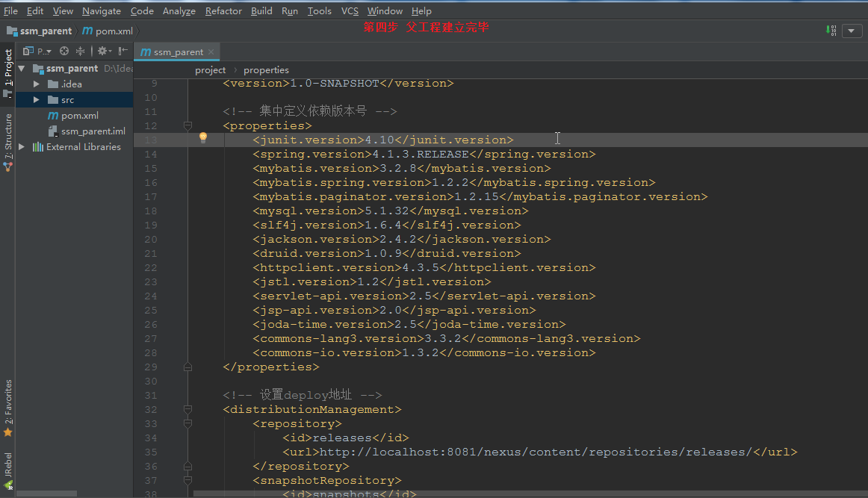The image size is (868, 498).
Task: Open the File menu
Action: tap(10, 11)
